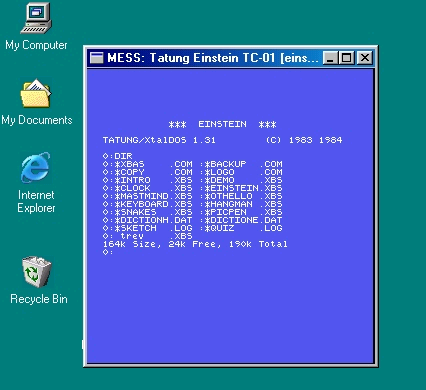Click the QUIZ .LOG directory entry
Image resolution: width=426 pixels, height=390 pixels.
point(243,228)
